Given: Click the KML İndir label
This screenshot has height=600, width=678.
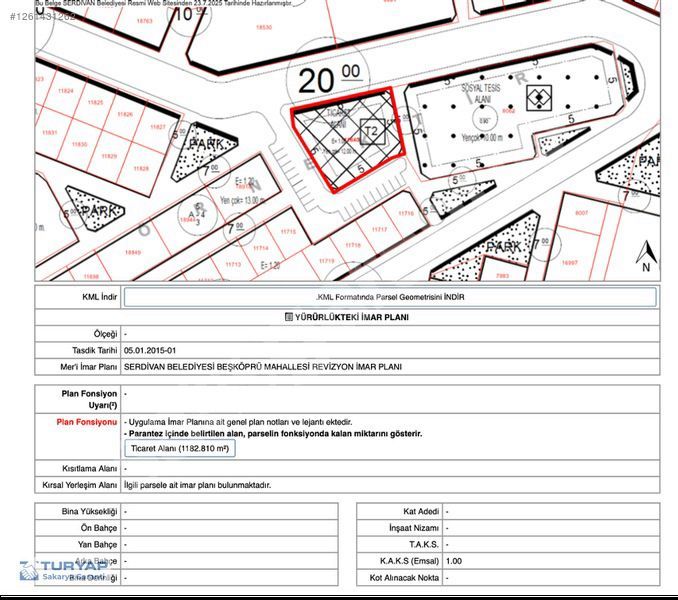Looking at the screenshot, I should [x=99, y=297].
